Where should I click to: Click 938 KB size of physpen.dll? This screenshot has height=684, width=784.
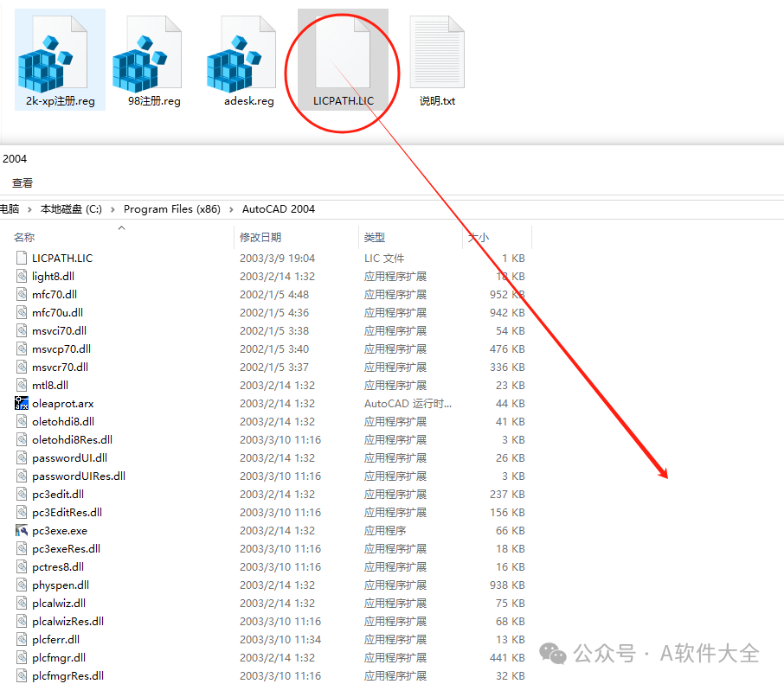tap(507, 585)
